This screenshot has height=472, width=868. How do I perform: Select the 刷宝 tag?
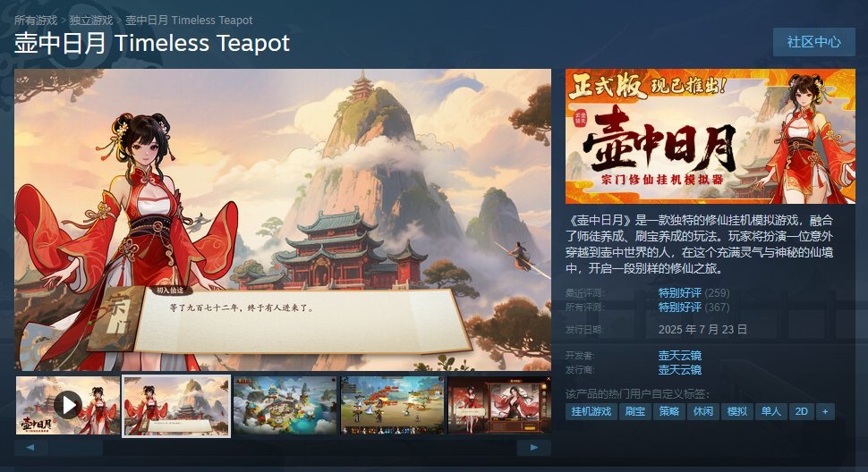(x=635, y=412)
